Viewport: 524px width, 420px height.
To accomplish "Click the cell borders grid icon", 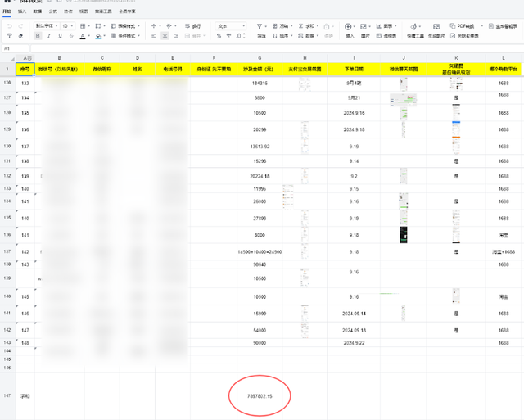I will coord(83,26).
